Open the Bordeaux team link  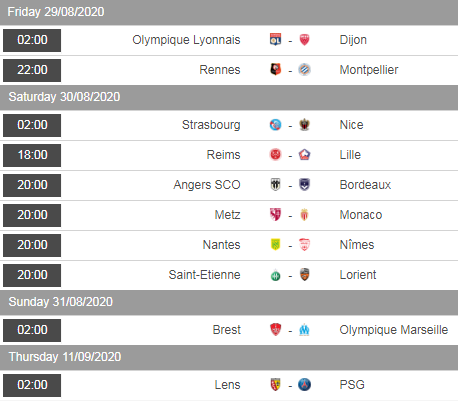click(x=365, y=185)
